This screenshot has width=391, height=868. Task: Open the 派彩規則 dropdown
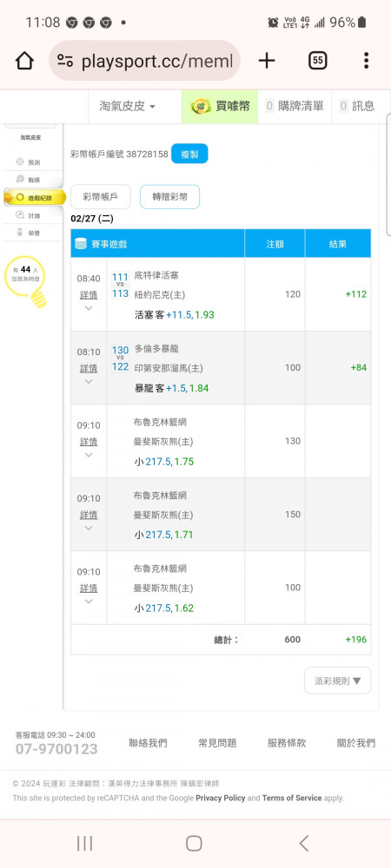pyautogui.click(x=338, y=681)
